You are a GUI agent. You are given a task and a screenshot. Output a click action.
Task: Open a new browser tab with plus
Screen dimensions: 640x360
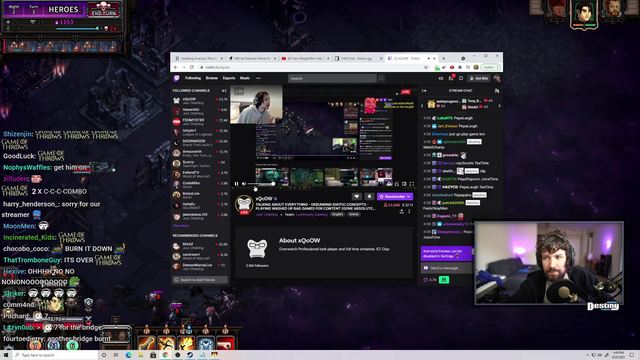point(444,58)
